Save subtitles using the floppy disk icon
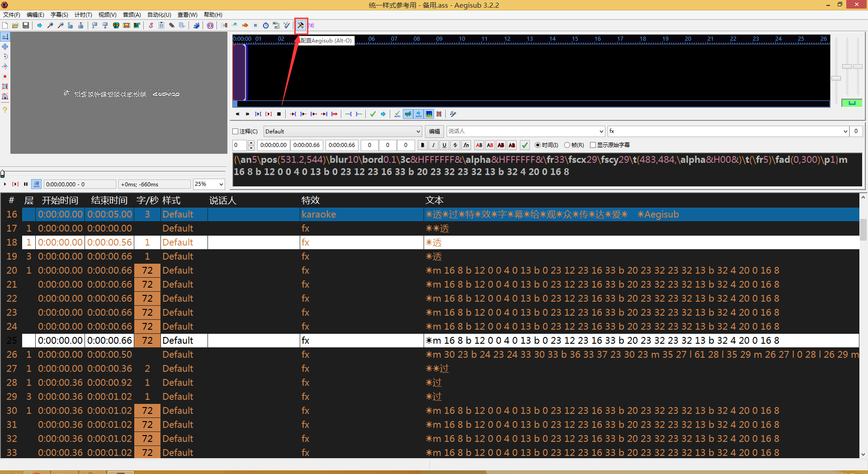This screenshot has height=474, width=868. [x=26, y=25]
